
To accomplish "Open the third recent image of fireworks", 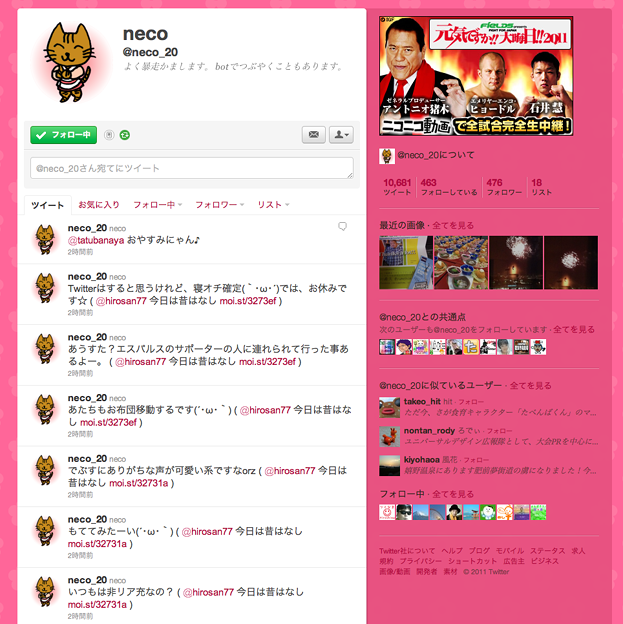I will [516, 262].
